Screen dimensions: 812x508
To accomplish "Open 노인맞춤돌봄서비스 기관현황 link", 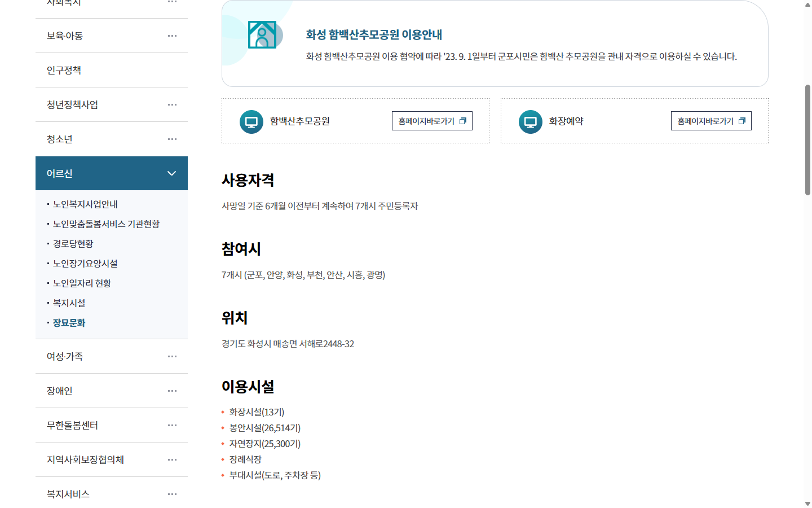I will coord(106,224).
